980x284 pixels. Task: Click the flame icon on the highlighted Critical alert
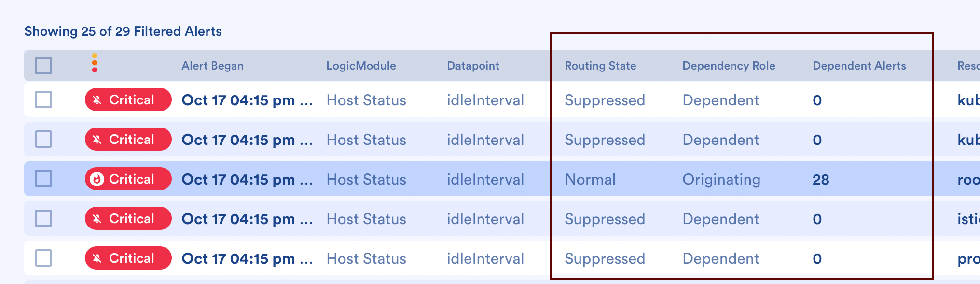(x=97, y=179)
